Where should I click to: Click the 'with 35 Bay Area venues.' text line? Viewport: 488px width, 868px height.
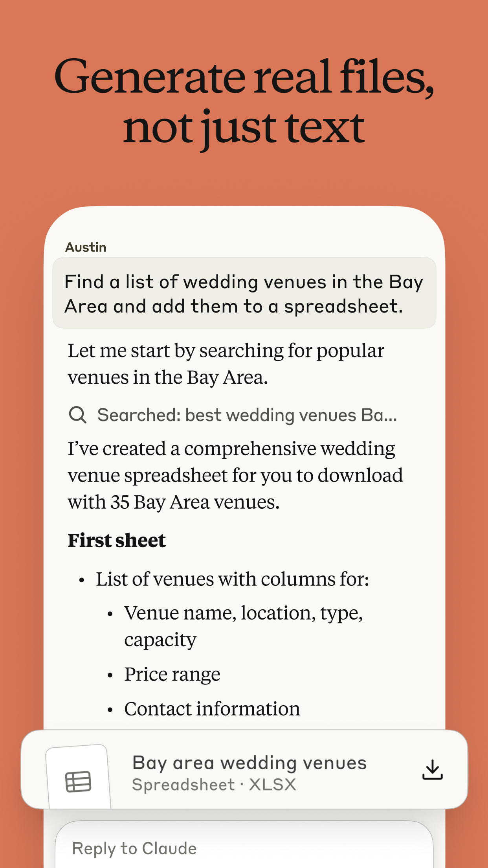click(173, 502)
